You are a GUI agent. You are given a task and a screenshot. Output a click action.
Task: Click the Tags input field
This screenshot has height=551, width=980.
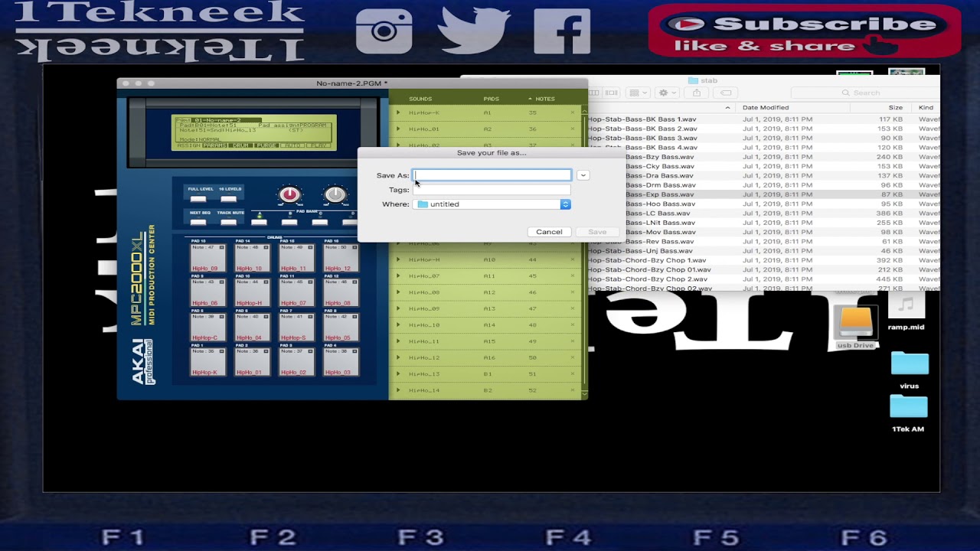point(492,190)
